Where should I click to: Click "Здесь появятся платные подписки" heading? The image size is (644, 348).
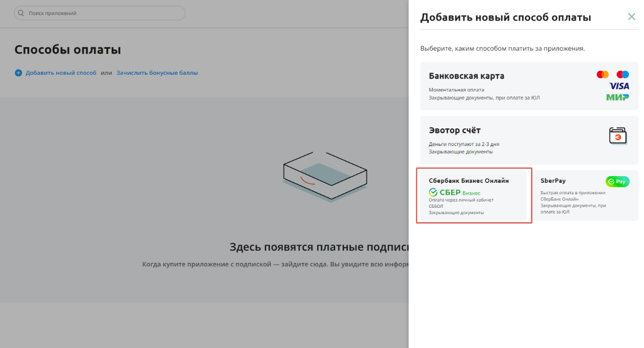pyautogui.click(x=319, y=247)
